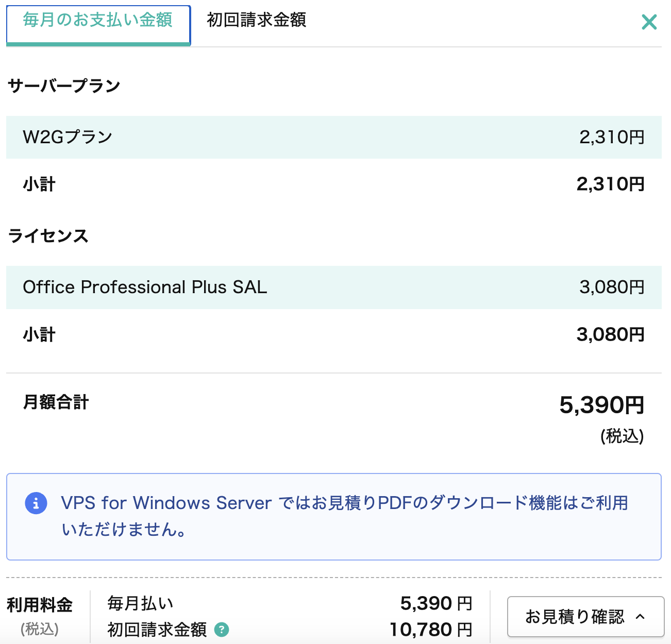Image resolution: width=671 pixels, height=644 pixels.
Task: Click the 3,080円 price in the Office row
Action: pyautogui.click(x=611, y=287)
